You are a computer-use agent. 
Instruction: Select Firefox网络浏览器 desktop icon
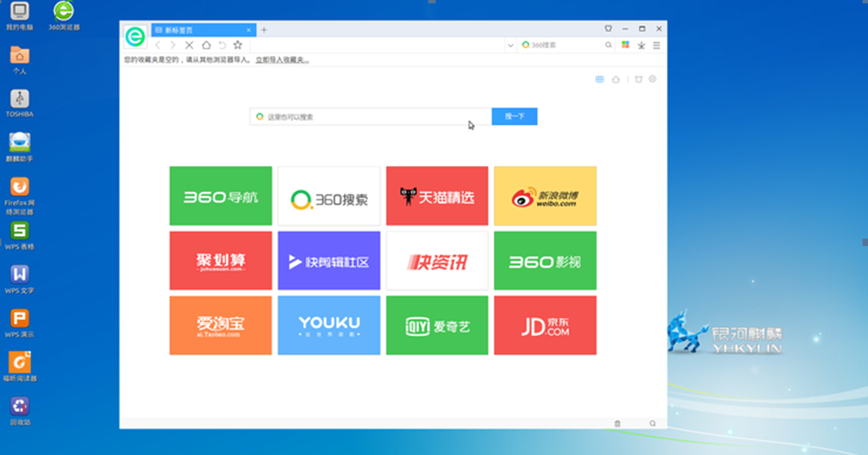pyautogui.click(x=19, y=196)
